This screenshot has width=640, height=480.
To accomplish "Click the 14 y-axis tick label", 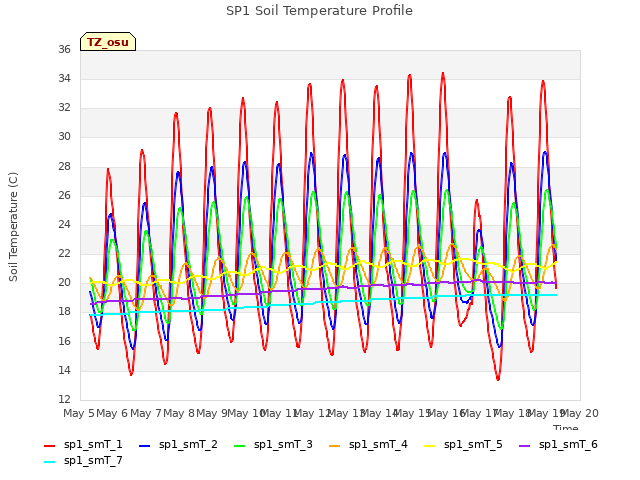I will [x=64, y=370].
